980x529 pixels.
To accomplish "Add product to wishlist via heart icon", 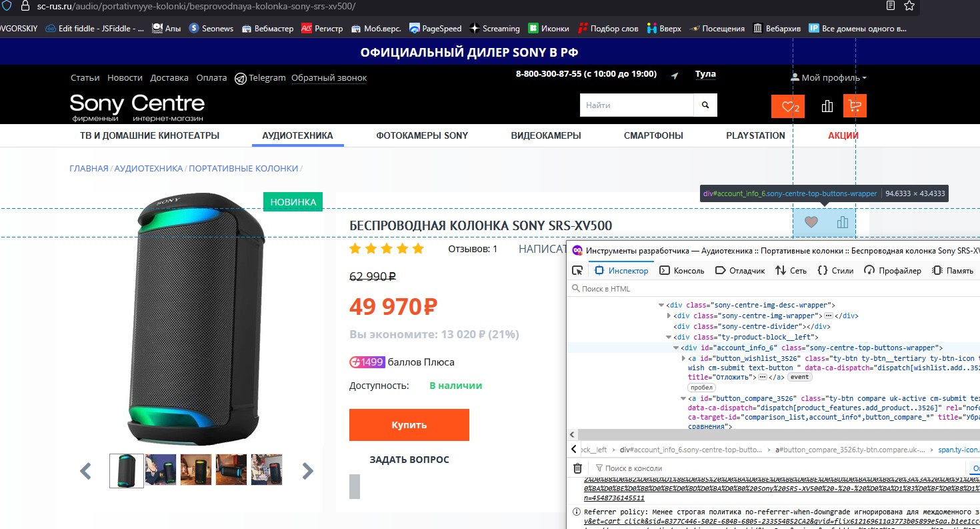I will click(811, 223).
